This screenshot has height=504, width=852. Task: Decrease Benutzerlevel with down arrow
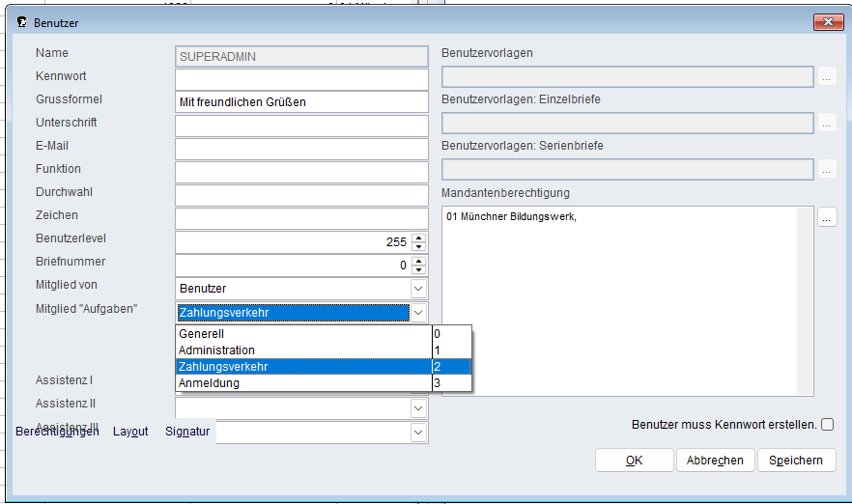pos(418,247)
